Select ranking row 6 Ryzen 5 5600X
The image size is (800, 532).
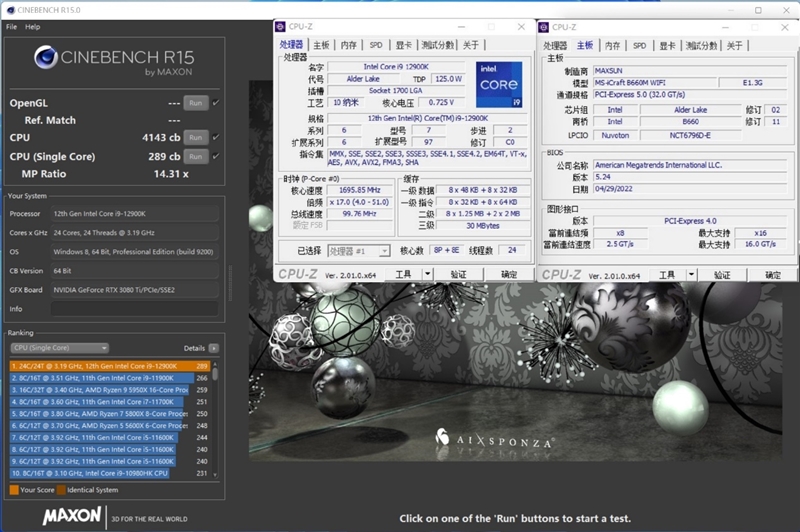[x=110, y=425]
